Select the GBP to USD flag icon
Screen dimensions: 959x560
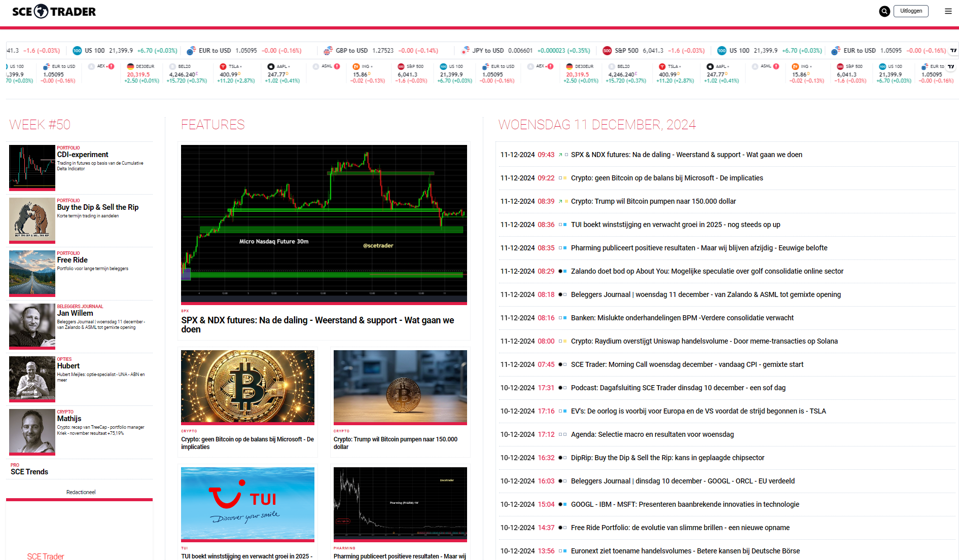(x=328, y=51)
